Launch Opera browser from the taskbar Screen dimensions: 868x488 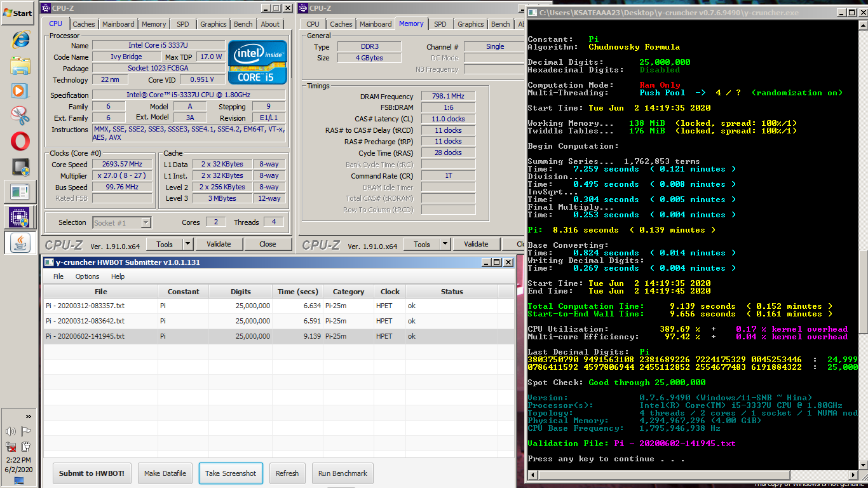pyautogui.click(x=20, y=141)
